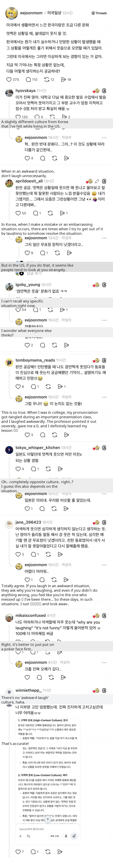Like aprildoesit_all's comment with 50 likes
This screenshot has width=113, height=868.
pyautogui.click(x=18, y=213)
